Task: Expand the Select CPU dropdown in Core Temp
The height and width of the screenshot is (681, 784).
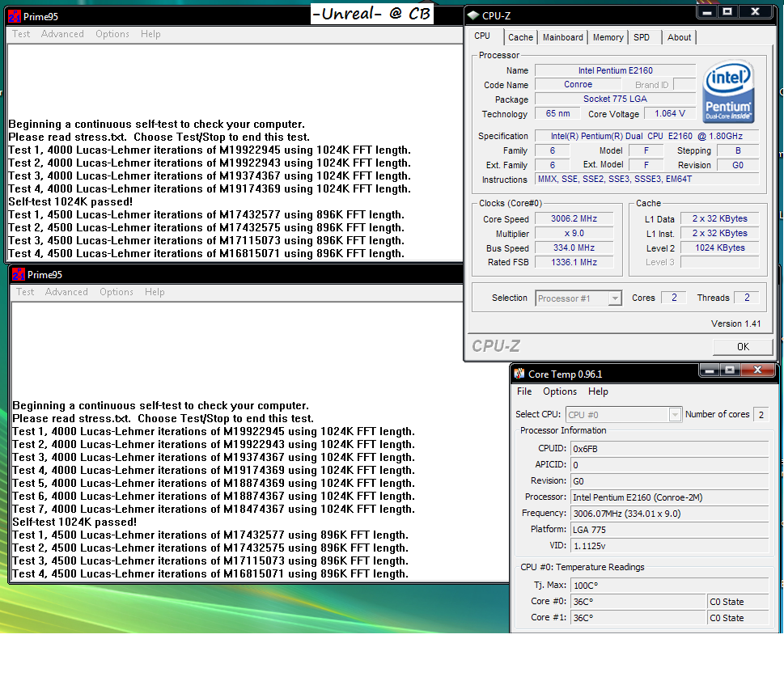Action: click(675, 414)
